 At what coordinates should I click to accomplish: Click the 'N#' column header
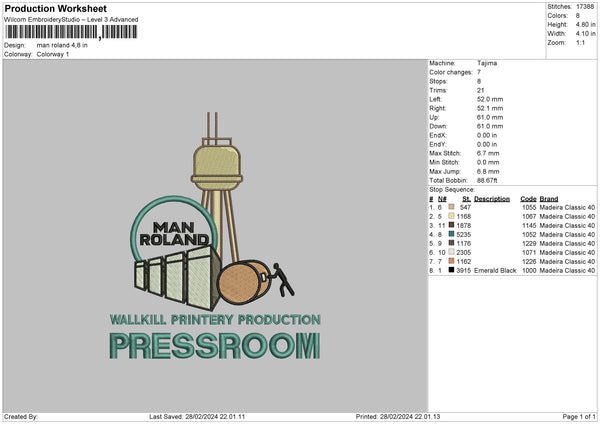pyautogui.click(x=442, y=199)
